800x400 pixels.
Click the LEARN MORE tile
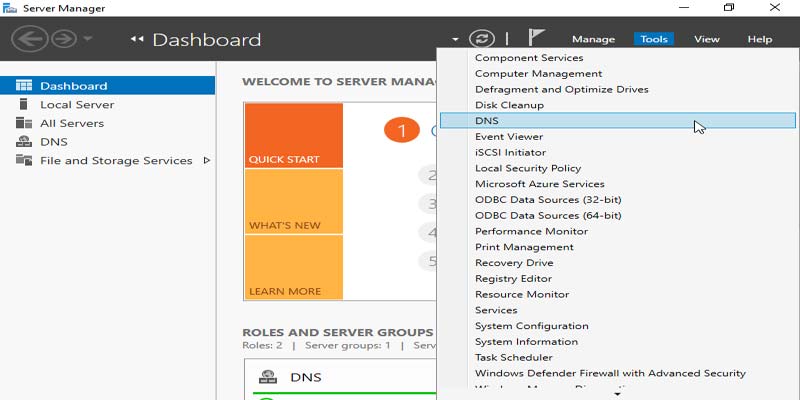click(294, 267)
